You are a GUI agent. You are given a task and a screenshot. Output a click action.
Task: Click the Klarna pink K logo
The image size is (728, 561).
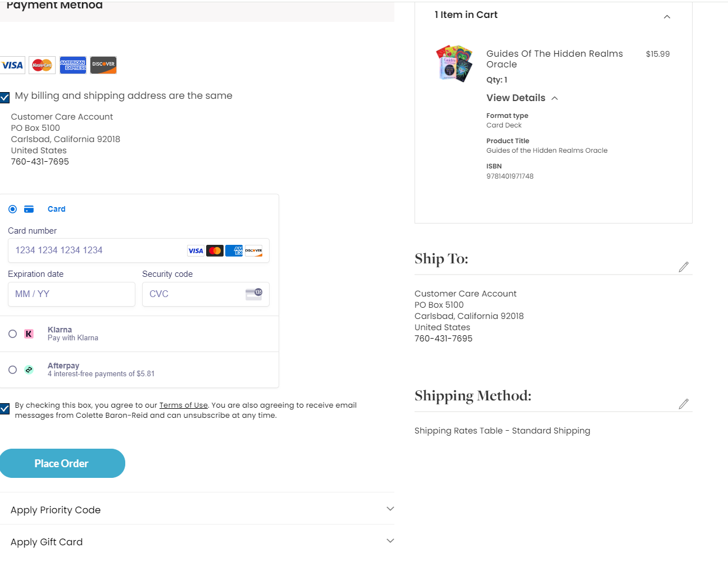coord(29,334)
